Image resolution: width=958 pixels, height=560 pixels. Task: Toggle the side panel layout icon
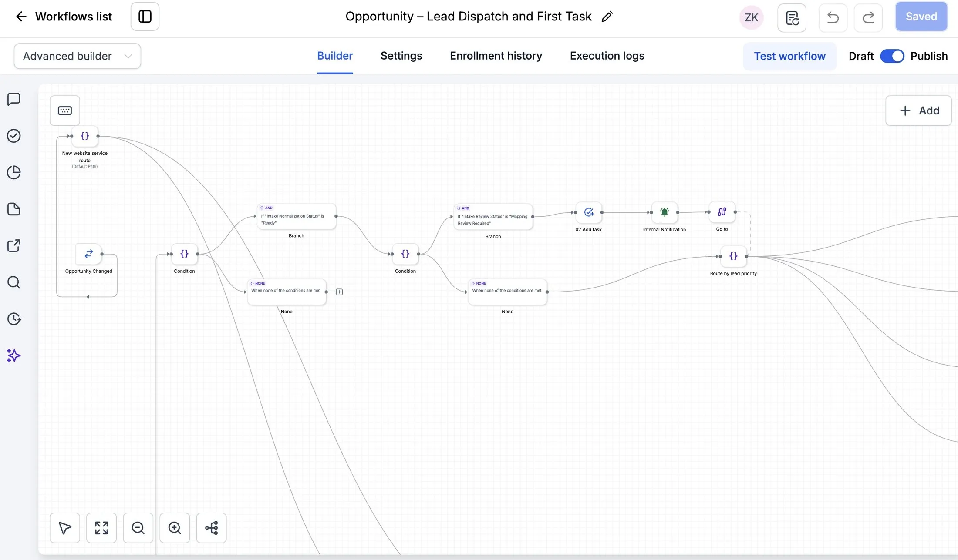tap(145, 17)
